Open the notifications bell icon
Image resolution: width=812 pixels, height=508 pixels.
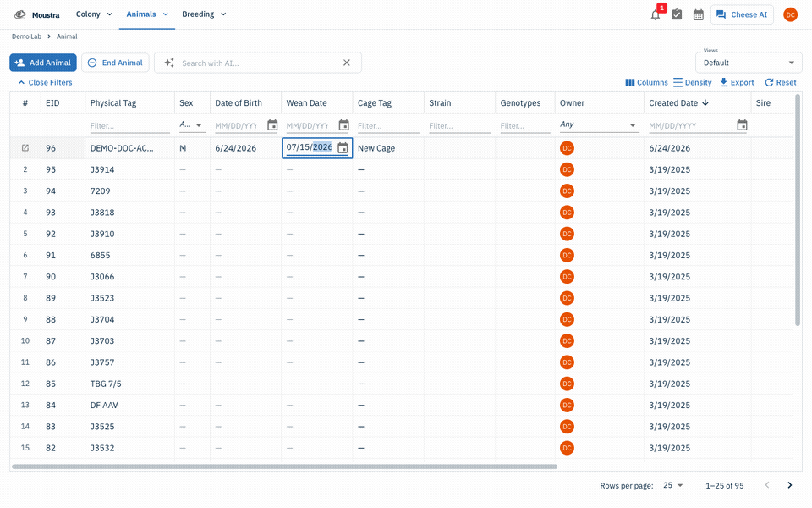[x=655, y=14]
